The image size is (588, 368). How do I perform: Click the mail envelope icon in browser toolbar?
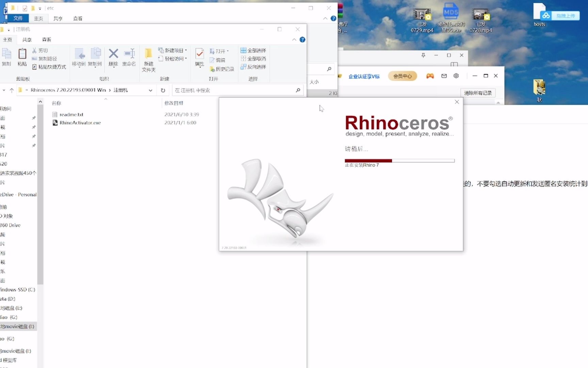pos(444,76)
